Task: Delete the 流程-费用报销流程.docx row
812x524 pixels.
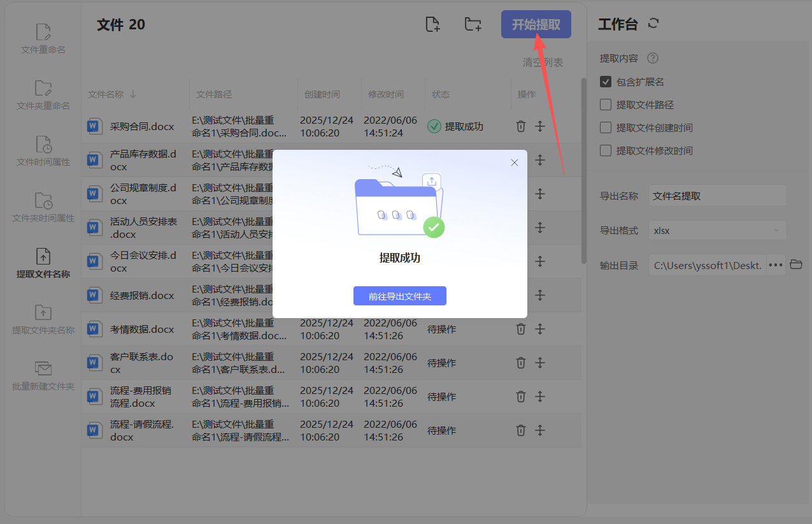Action: 520,397
